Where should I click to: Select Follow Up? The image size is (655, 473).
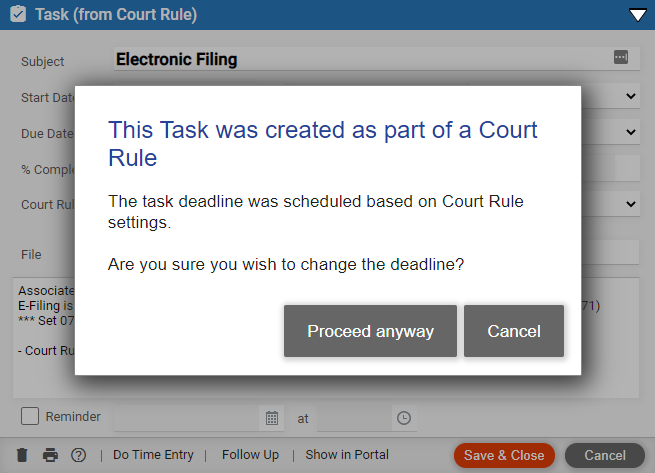(250, 455)
